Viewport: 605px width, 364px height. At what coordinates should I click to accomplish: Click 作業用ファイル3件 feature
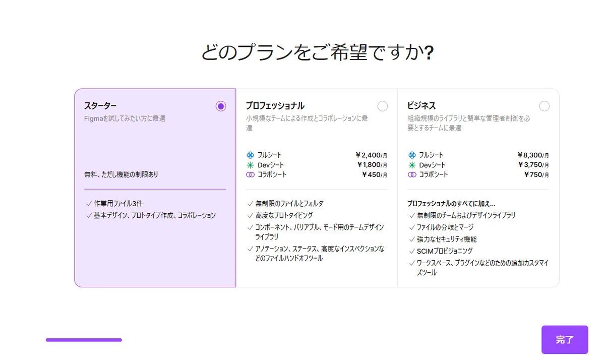click(118, 204)
